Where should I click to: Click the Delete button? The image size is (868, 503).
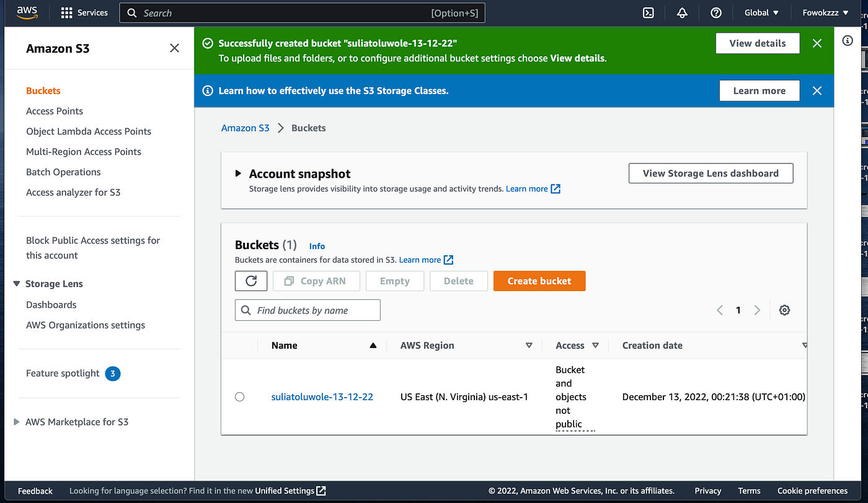pos(459,281)
